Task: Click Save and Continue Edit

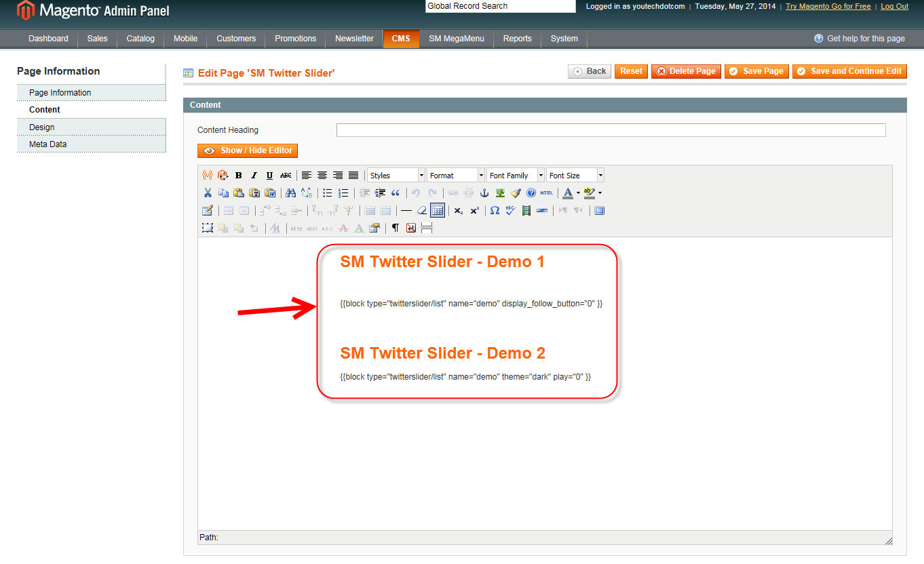Action: [849, 71]
